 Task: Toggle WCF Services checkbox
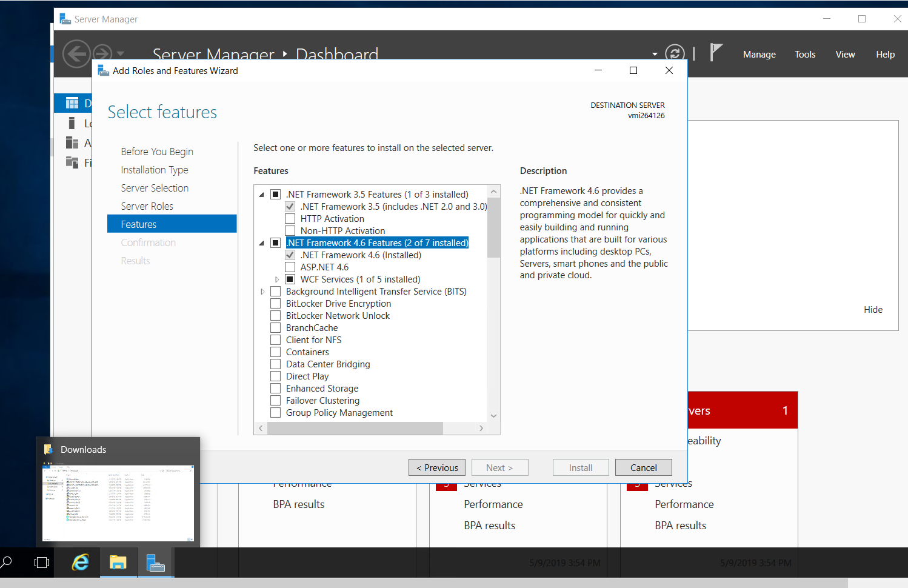point(290,279)
